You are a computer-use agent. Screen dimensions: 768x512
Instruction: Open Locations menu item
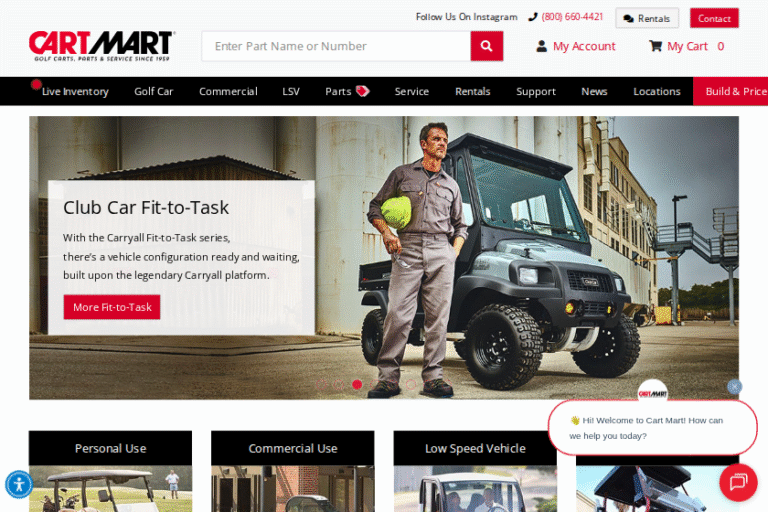[x=656, y=92]
